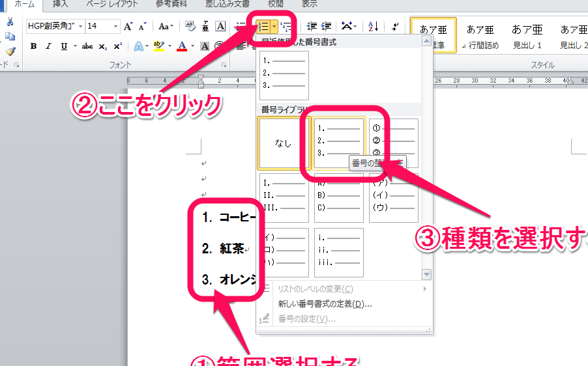Grow font size with large A

click(x=128, y=26)
